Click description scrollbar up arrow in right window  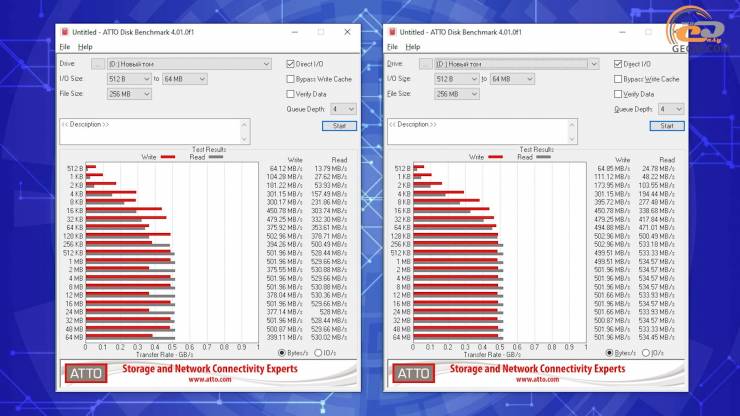[572, 124]
